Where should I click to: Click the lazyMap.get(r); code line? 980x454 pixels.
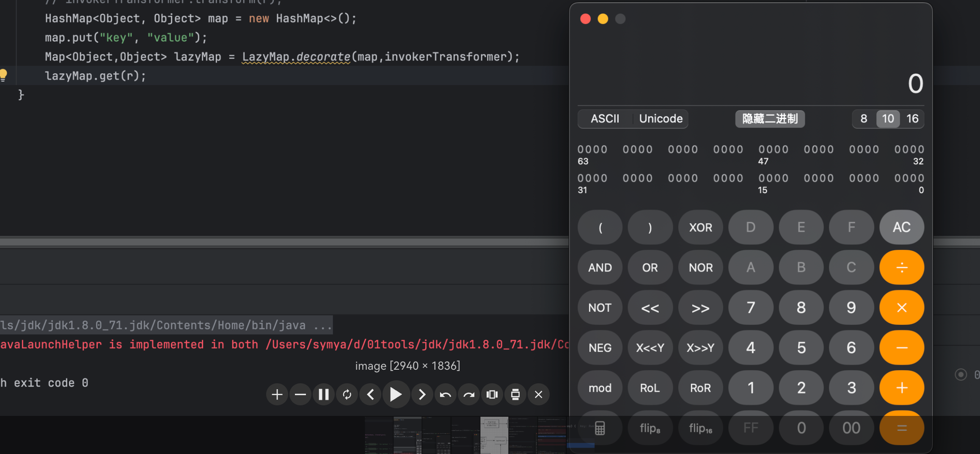coord(96,76)
